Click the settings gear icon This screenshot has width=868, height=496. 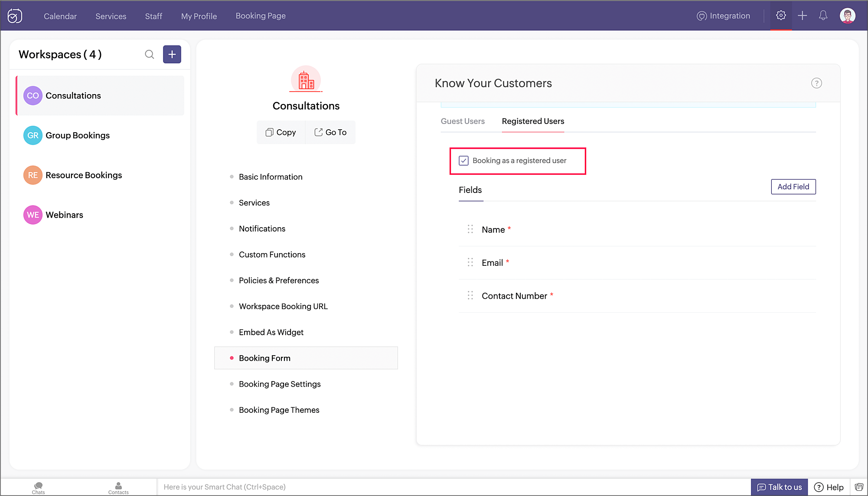(781, 16)
